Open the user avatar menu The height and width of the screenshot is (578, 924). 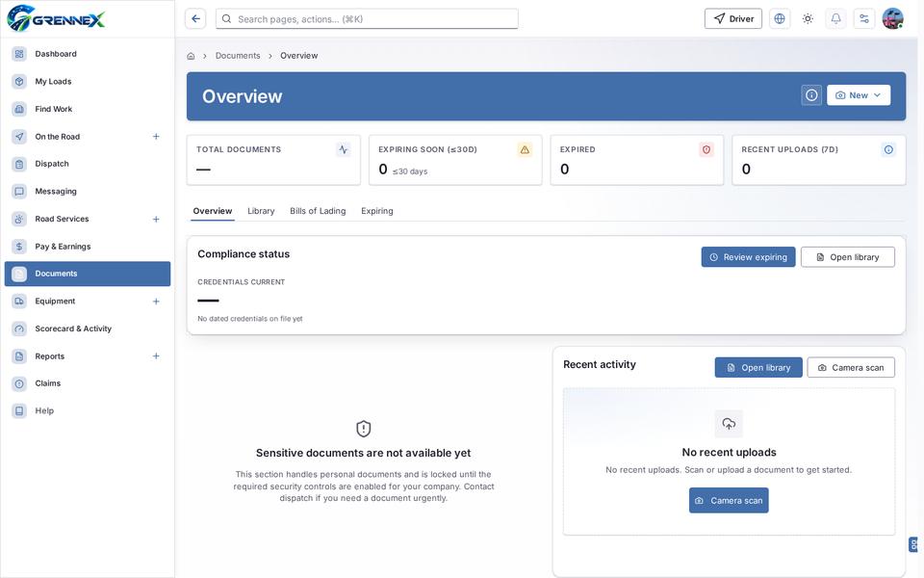pos(893,19)
